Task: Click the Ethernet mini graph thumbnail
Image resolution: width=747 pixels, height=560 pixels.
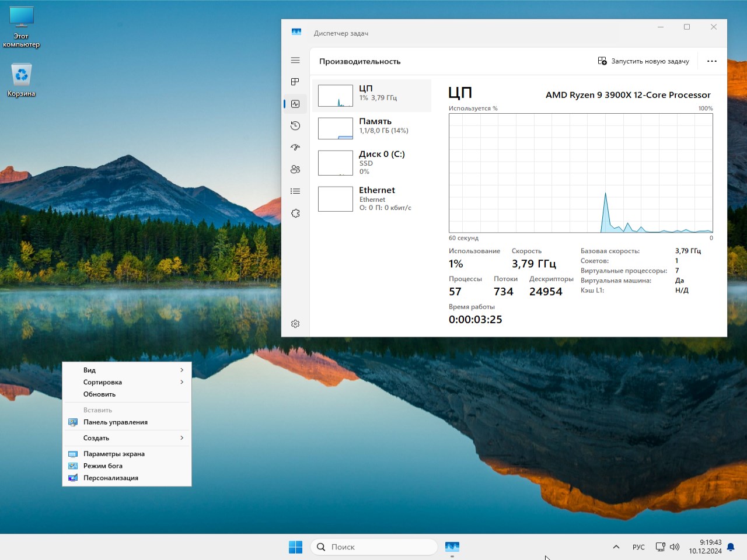Action: click(x=336, y=199)
